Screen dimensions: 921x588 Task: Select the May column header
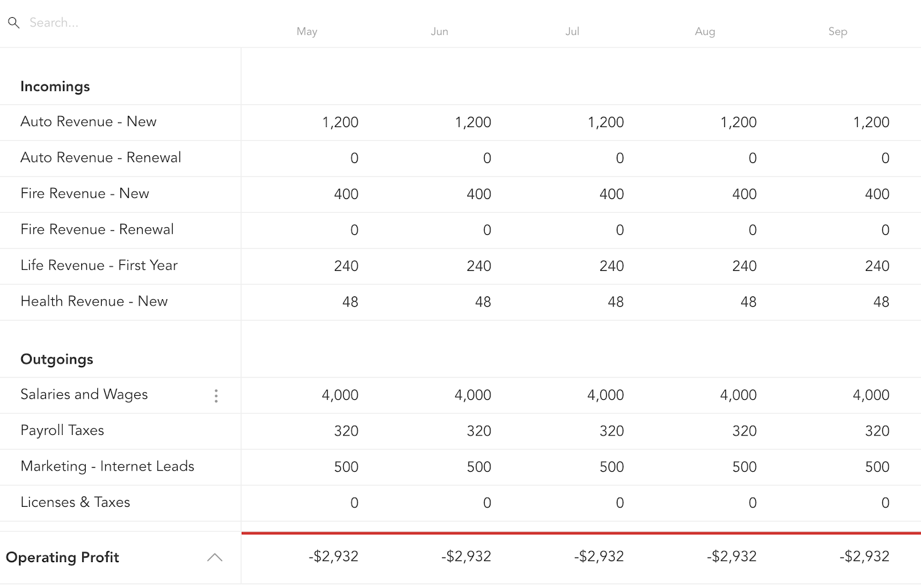click(x=307, y=32)
